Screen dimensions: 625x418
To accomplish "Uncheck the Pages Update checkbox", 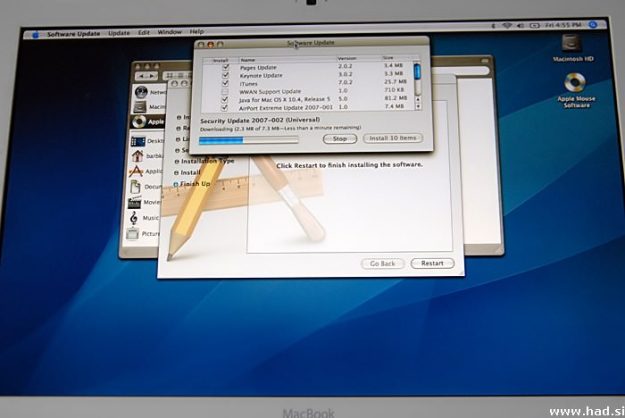I will click(x=224, y=67).
